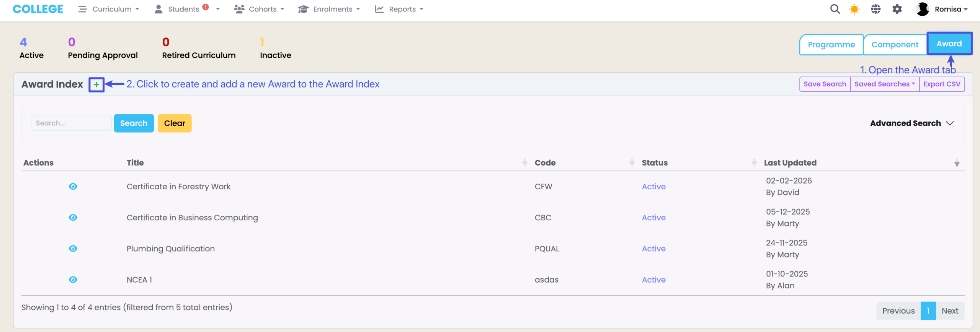View the NCEA 1 row eye icon
The height and width of the screenshot is (332, 980).
pos(73,280)
